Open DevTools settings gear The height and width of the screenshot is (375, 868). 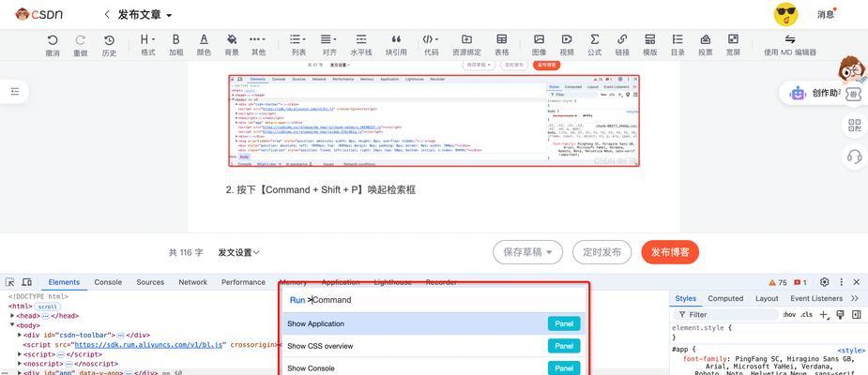[x=824, y=282]
